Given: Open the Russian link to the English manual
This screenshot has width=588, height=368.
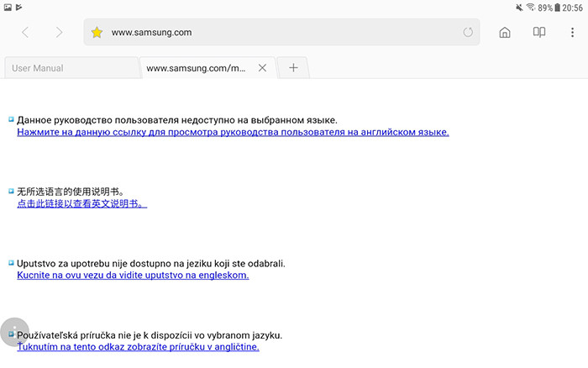Looking at the screenshot, I should [x=233, y=132].
